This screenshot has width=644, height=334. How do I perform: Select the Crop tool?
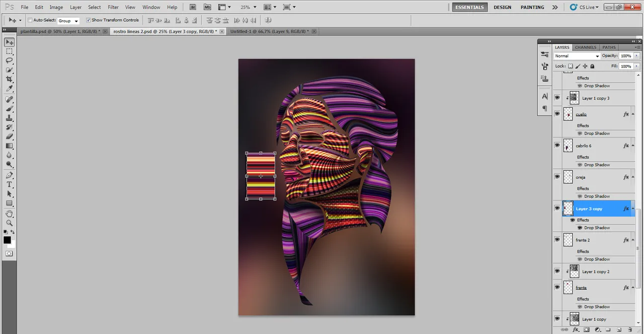point(9,80)
